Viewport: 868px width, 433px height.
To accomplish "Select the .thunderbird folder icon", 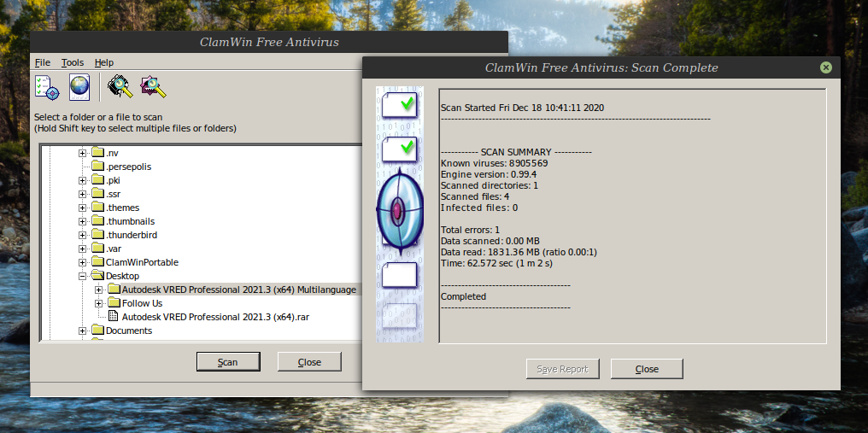I will (98, 235).
